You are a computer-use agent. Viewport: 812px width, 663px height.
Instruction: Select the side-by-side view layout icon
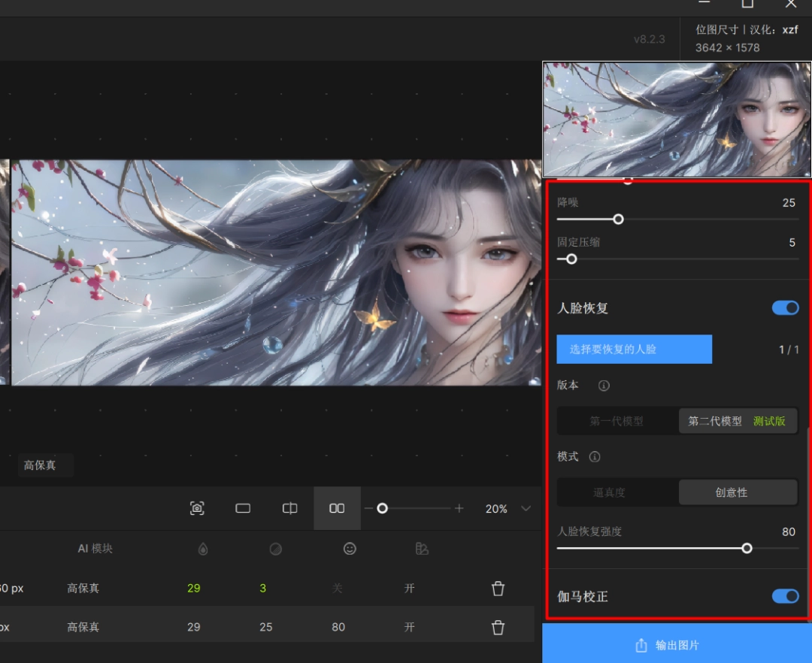(x=337, y=508)
